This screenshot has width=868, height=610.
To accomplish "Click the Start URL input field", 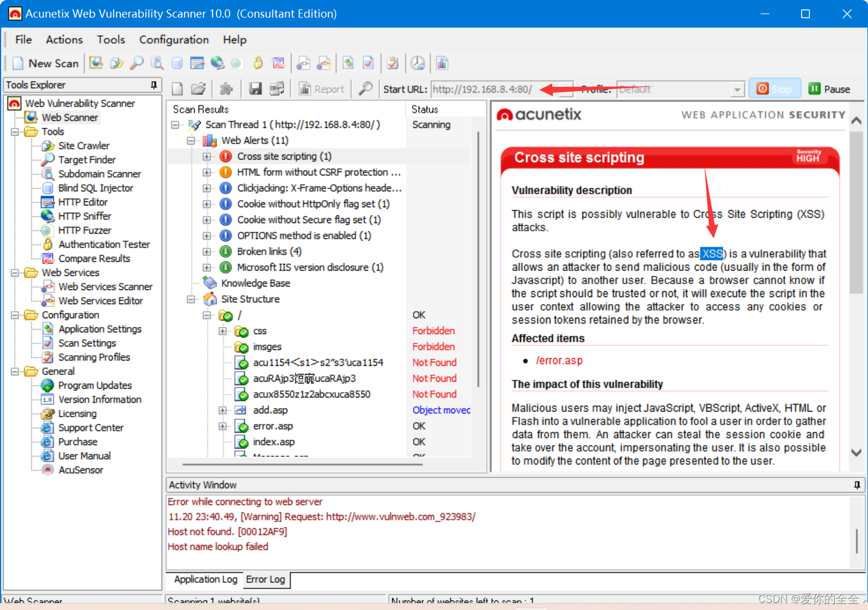I will [x=501, y=89].
